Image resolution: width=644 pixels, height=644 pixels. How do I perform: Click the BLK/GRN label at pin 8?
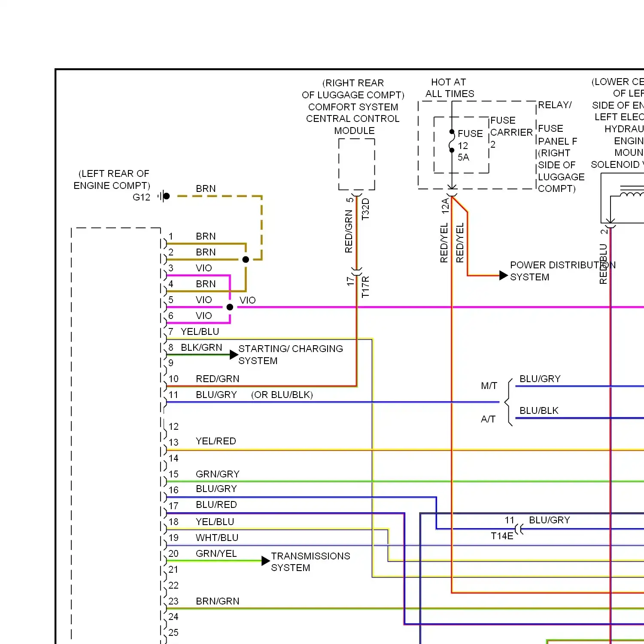coord(201,347)
